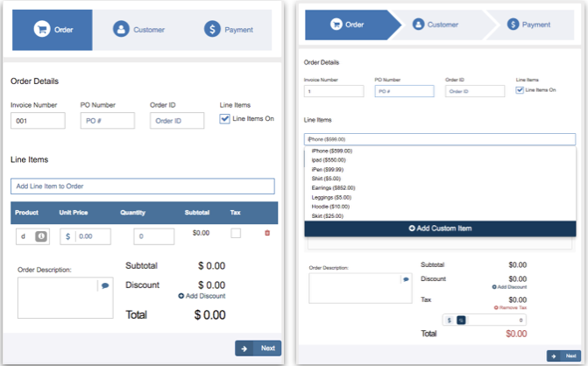Delete the line item with red trash icon
588x366 pixels.
pos(267,233)
